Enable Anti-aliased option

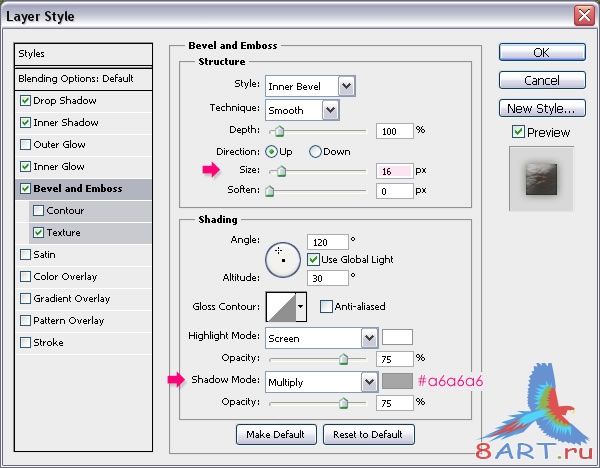click(x=326, y=307)
